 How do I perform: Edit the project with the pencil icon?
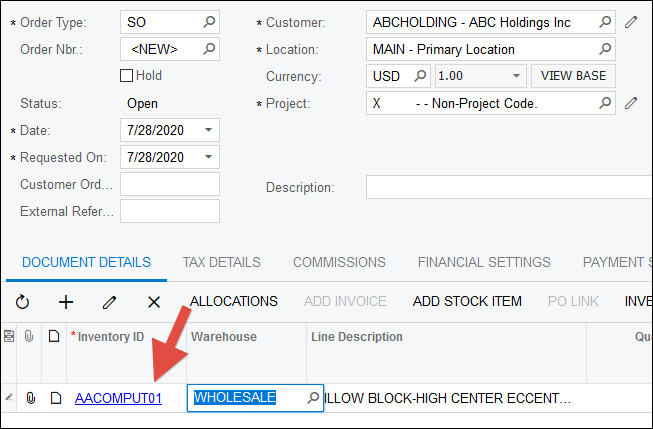(x=631, y=103)
